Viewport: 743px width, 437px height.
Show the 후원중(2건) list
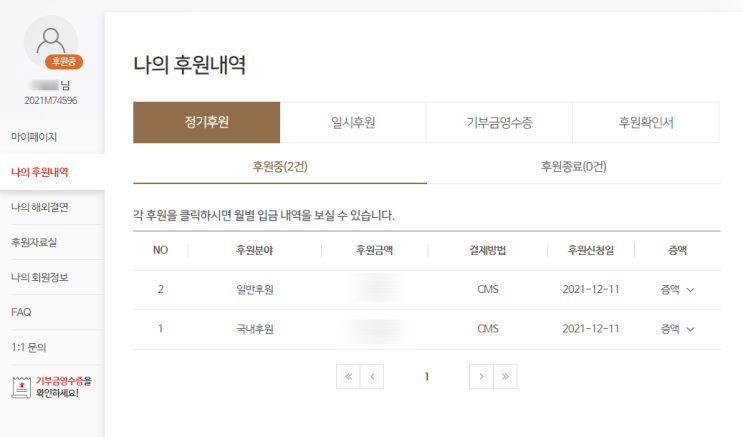(x=280, y=167)
